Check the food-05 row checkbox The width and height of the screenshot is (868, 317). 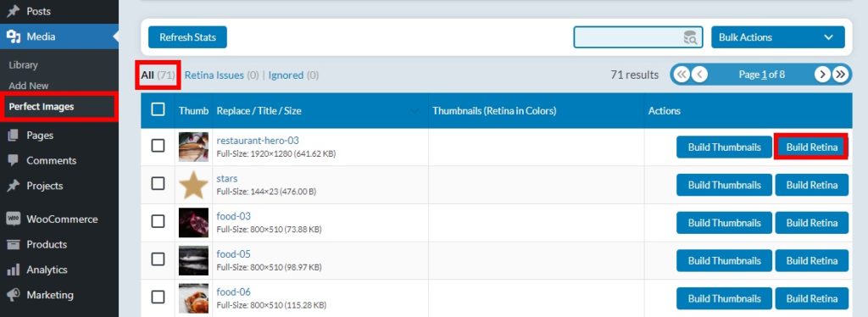[x=158, y=259]
